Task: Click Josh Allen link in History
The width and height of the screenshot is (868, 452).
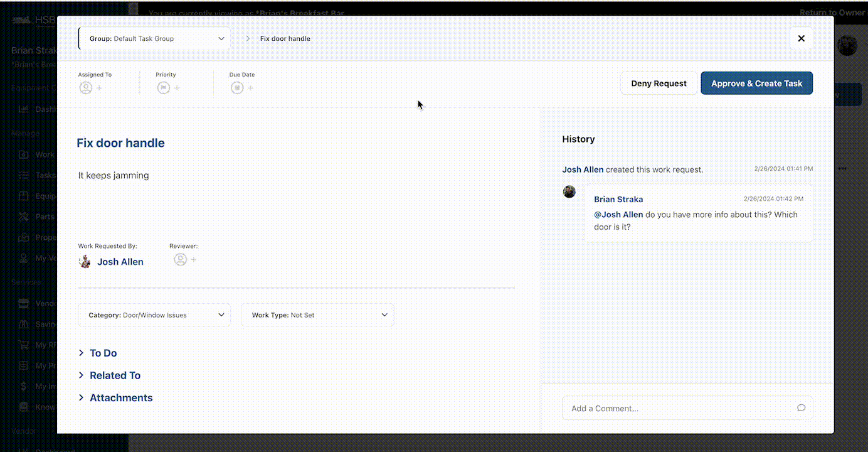Action: [583, 169]
